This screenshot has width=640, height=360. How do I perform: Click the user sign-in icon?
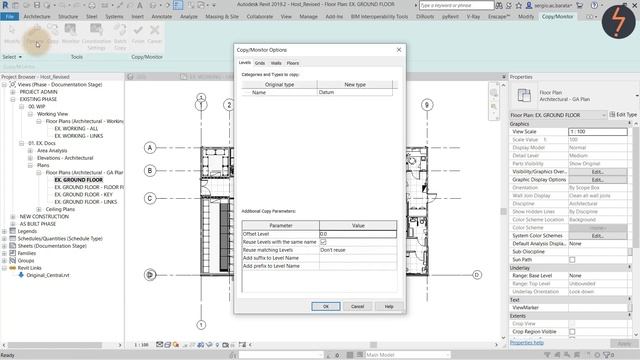pos(529,6)
